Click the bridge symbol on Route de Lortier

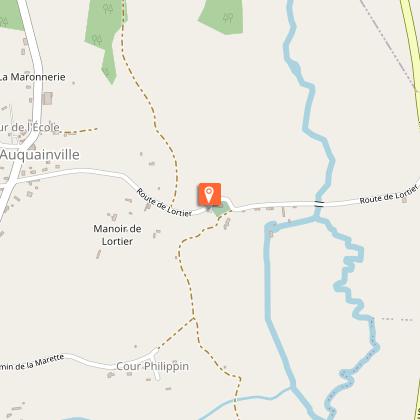[319, 204]
